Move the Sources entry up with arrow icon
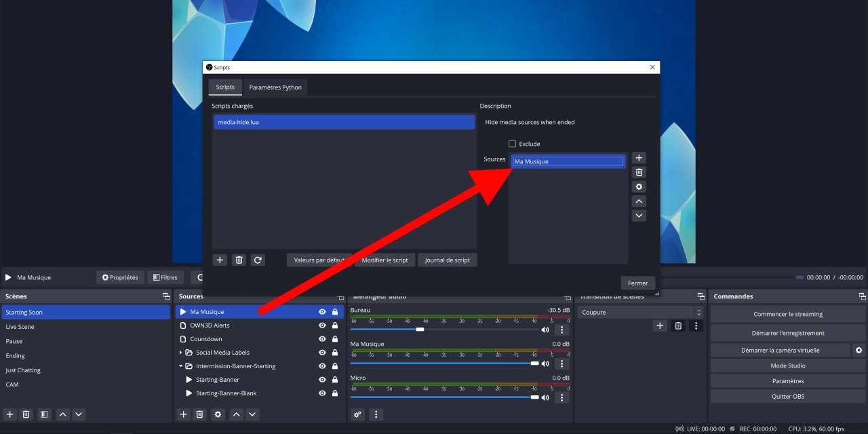The height and width of the screenshot is (434, 868). click(638, 201)
